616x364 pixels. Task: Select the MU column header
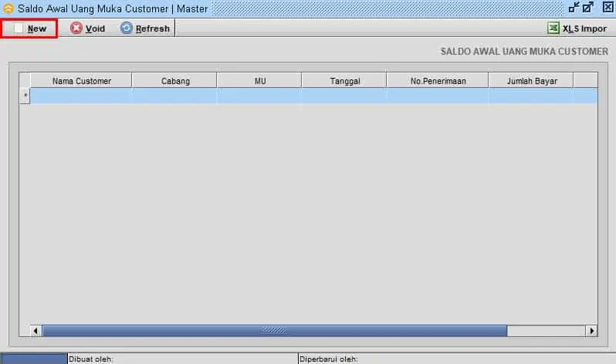[259, 81]
